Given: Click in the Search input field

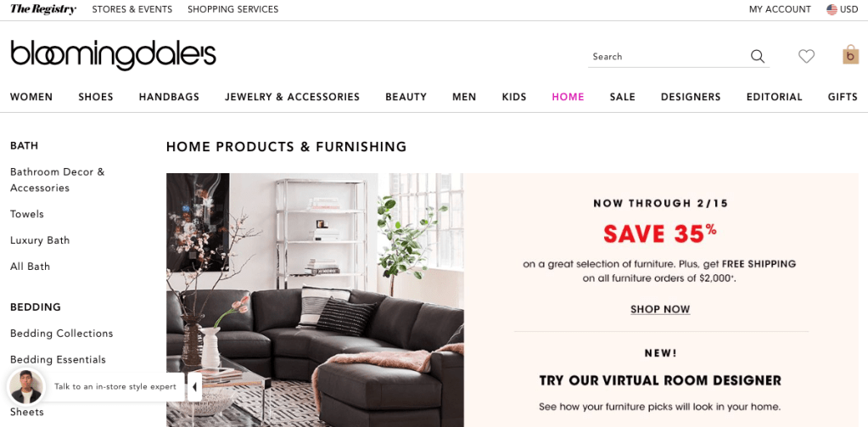Looking at the screenshot, I should pos(668,57).
